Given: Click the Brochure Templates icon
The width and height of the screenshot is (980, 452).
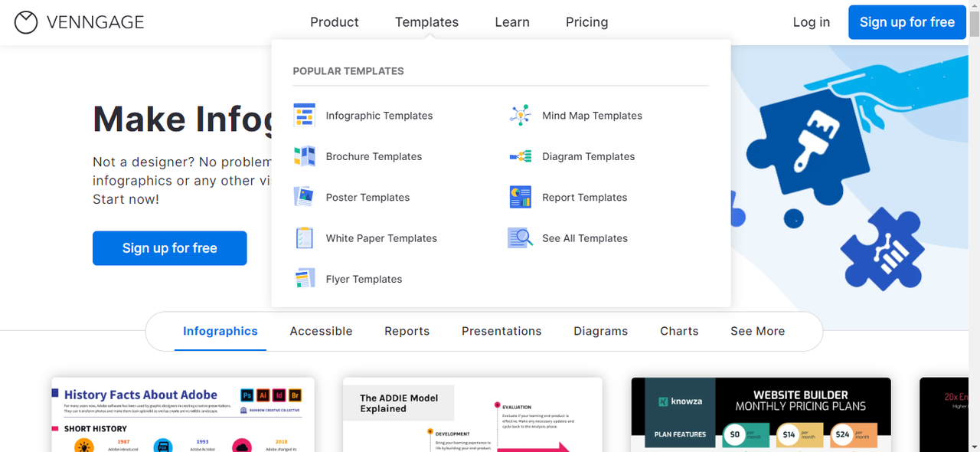Looking at the screenshot, I should coord(304,156).
